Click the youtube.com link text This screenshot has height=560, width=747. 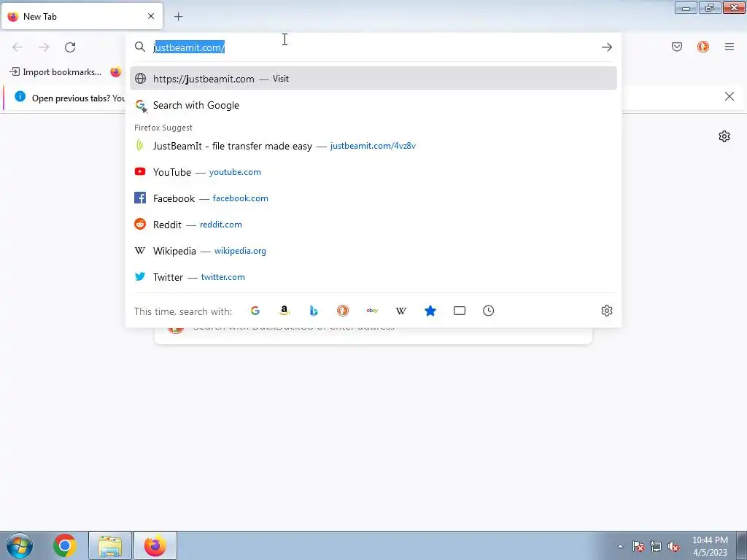[235, 172]
